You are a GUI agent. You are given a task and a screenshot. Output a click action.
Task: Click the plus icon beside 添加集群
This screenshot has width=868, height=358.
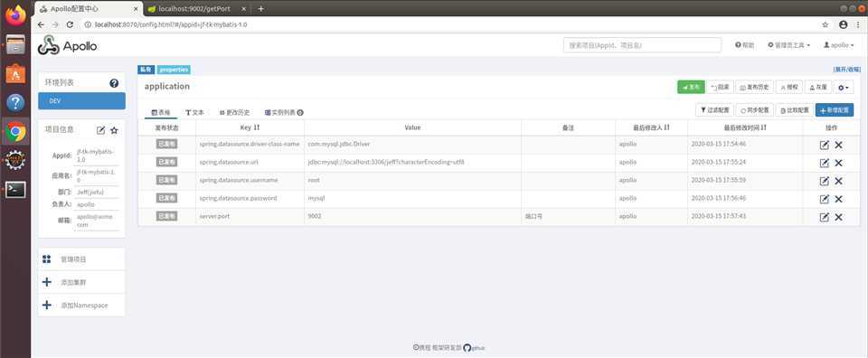point(46,282)
